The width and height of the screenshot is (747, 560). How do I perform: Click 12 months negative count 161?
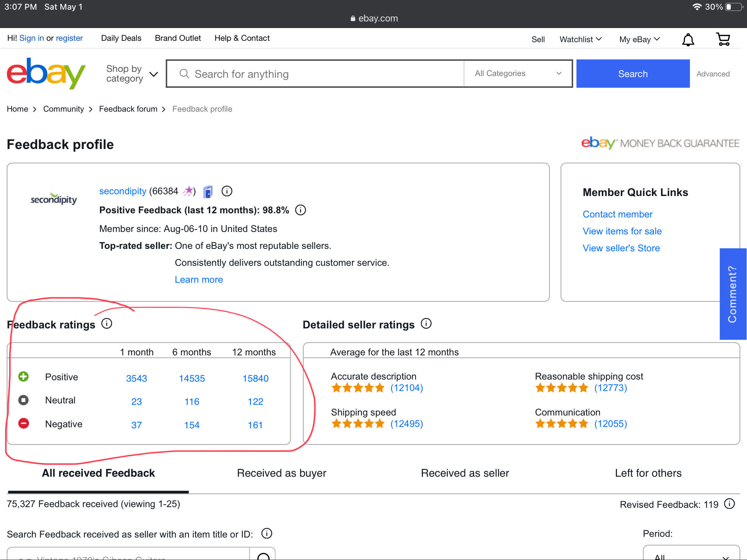coord(255,425)
